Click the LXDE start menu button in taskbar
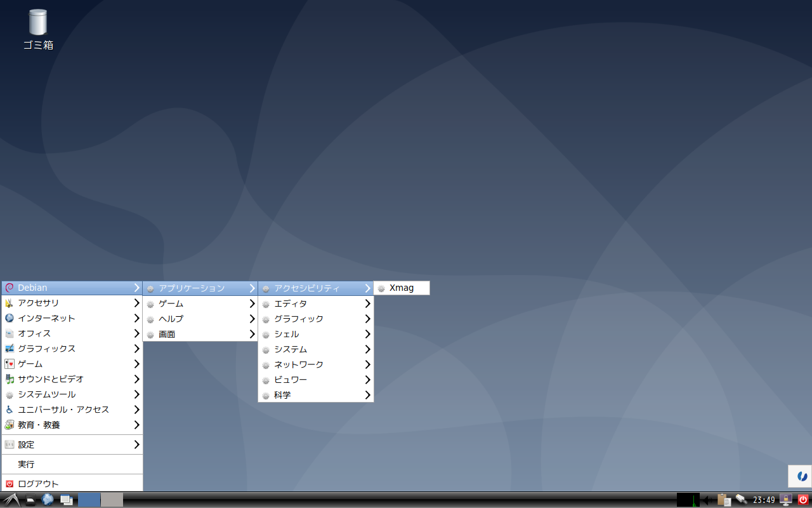 [11, 500]
